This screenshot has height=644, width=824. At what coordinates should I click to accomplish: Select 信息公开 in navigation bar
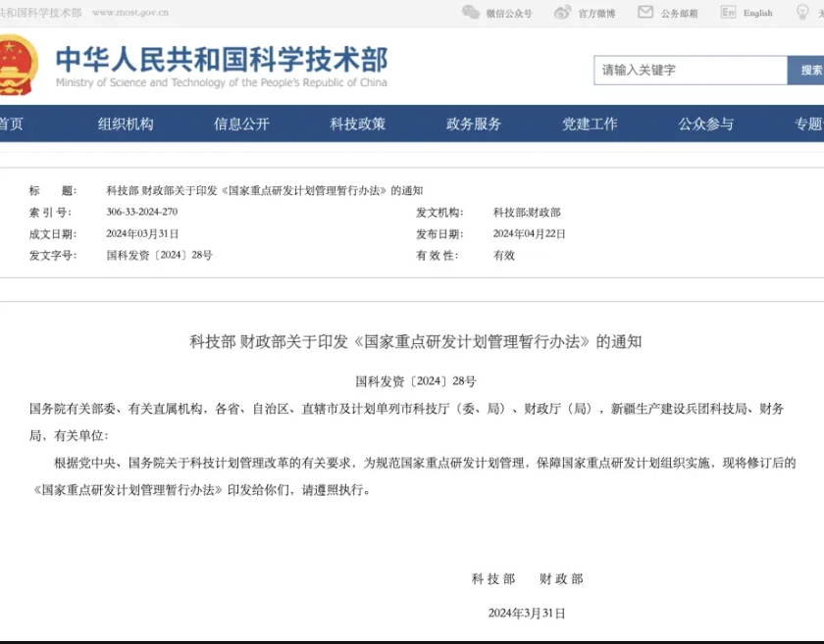point(241,124)
